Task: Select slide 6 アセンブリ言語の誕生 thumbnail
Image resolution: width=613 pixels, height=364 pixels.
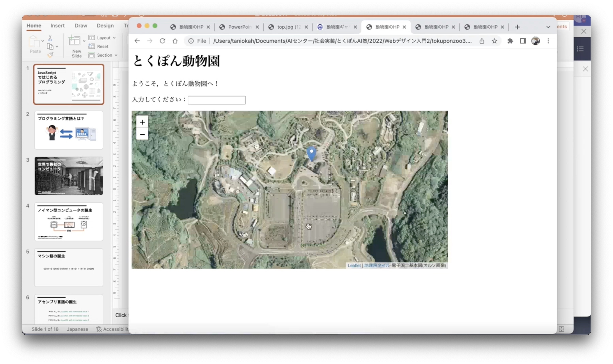Action: tap(69, 309)
